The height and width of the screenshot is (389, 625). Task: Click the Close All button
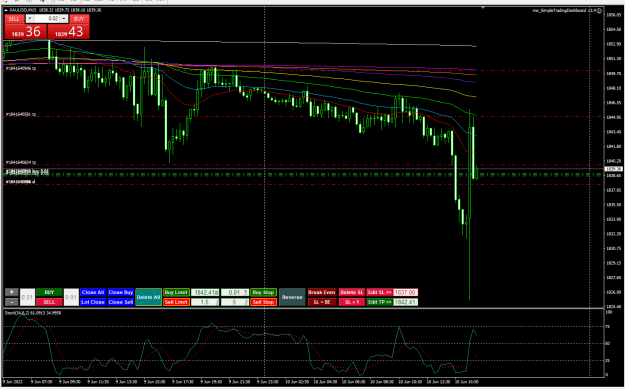[x=93, y=292]
